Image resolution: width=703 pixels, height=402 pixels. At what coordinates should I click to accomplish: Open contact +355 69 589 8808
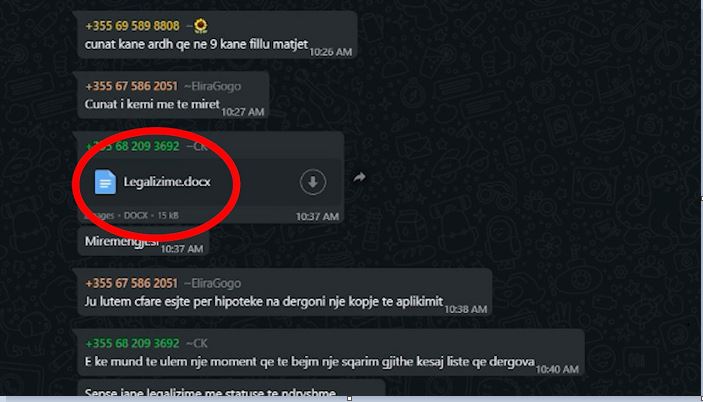[x=132, y=26]
